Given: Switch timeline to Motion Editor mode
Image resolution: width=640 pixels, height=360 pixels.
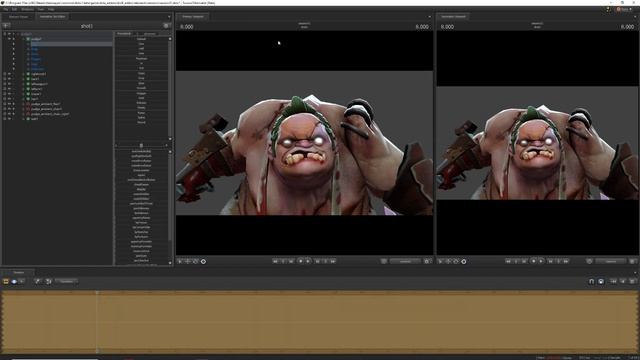Looking at the screenshot, I should [x=14, y=281].
